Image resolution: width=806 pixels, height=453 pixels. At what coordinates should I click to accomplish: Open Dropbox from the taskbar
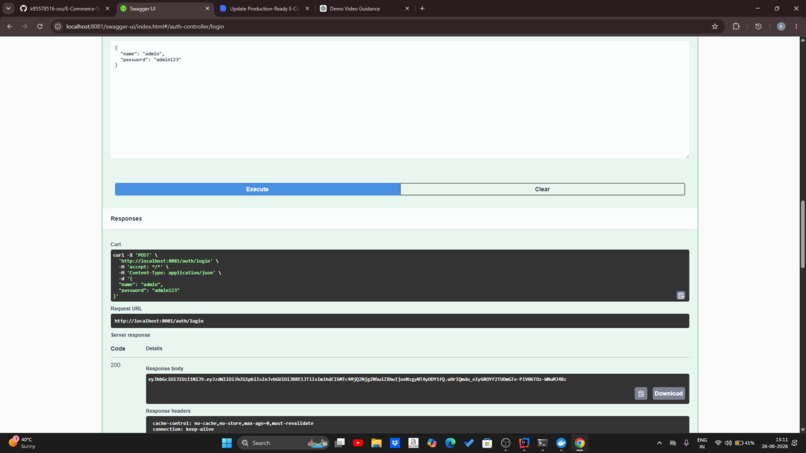pos(395,443)
